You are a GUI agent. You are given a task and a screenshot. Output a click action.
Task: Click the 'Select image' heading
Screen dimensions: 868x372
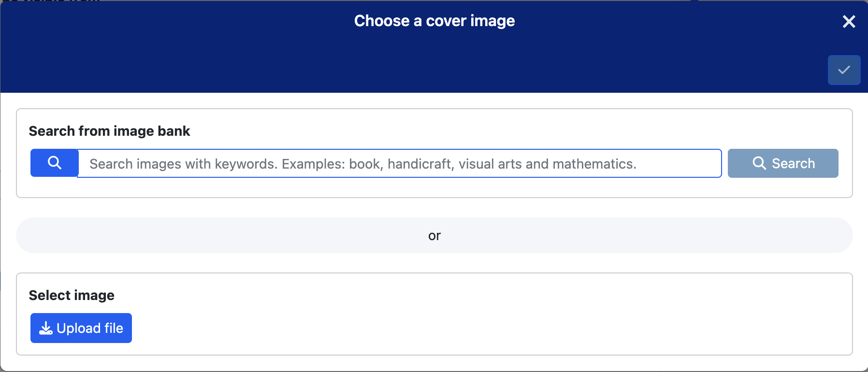(72, 295)
